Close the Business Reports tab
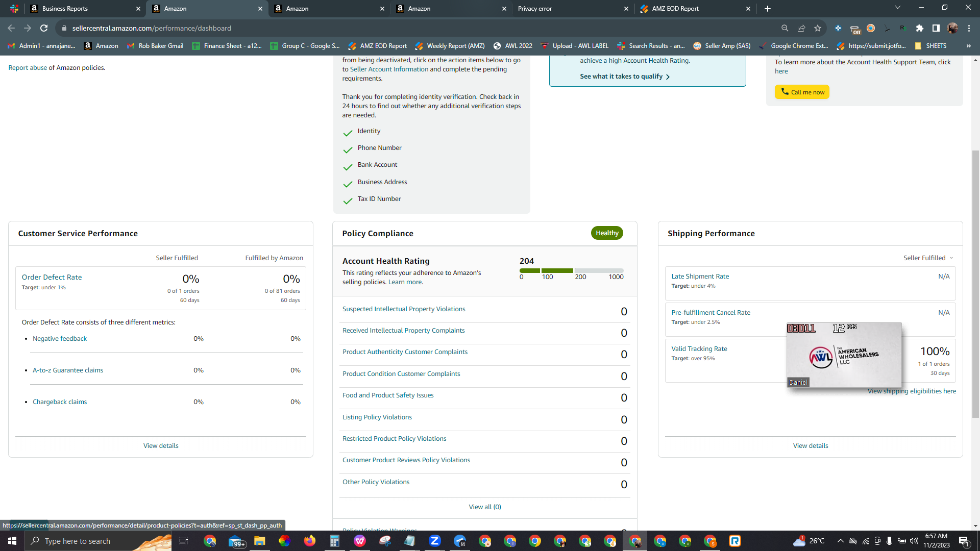 pos(138,9)
